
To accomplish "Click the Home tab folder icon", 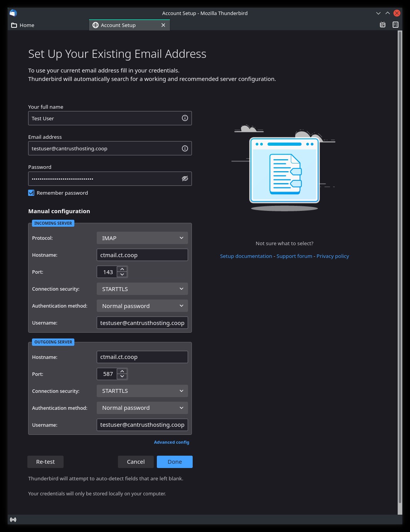I will (x=14, y=25).
